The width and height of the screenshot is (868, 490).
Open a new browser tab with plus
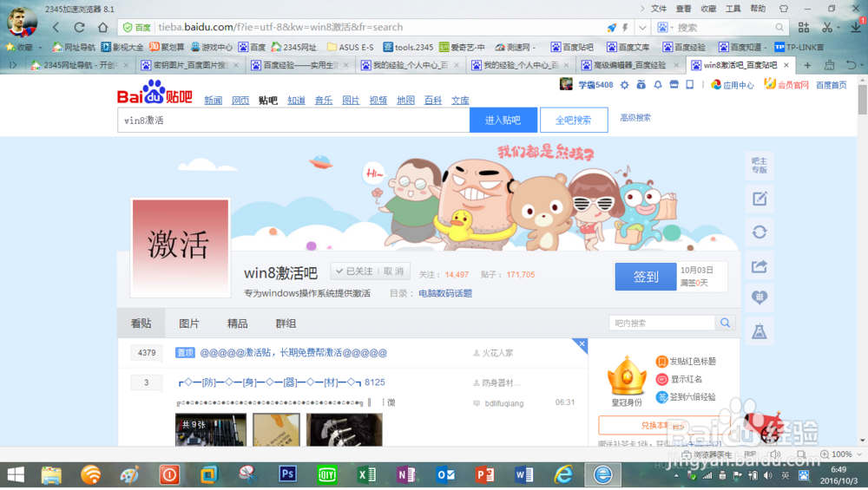coord(807,65)
